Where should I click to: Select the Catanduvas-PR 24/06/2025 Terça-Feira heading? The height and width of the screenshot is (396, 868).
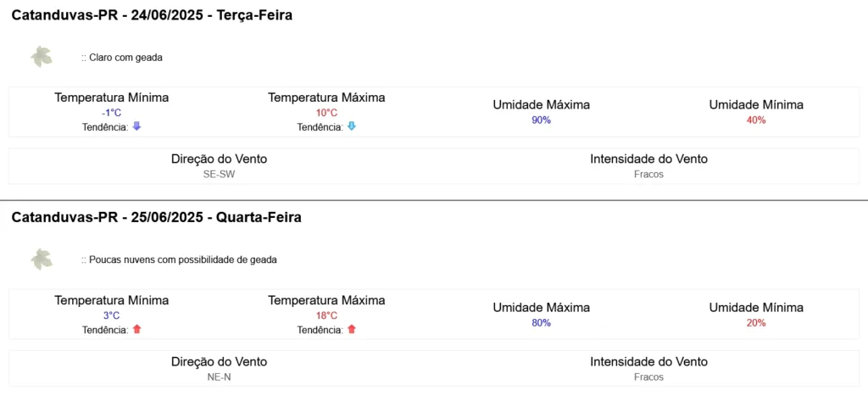point(152,15)
